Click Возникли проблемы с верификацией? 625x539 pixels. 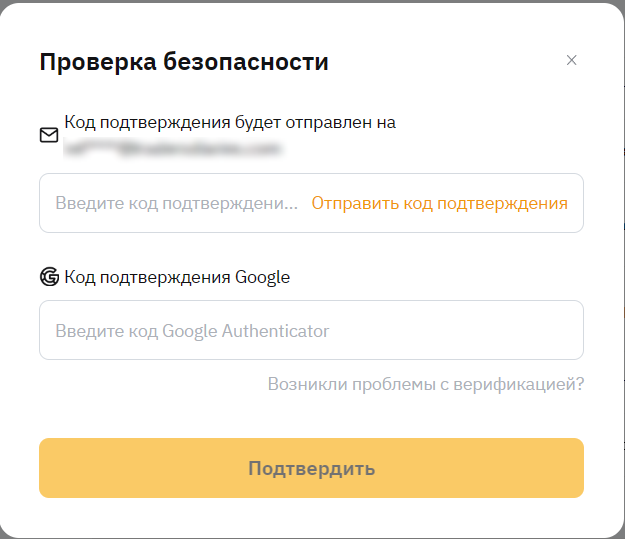click(x=425, y=384)
